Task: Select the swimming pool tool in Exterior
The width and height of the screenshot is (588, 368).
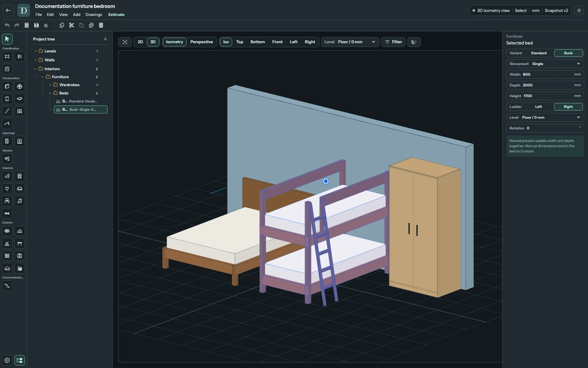Action: coord(7,243)
